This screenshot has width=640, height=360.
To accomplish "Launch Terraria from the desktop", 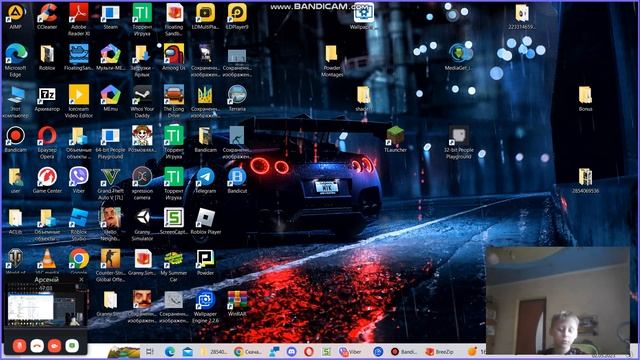I will [x=237, y=95].
